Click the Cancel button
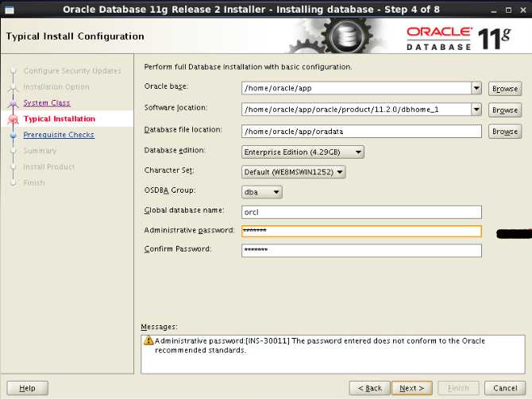The image size is (532, 399). (505, 388)
